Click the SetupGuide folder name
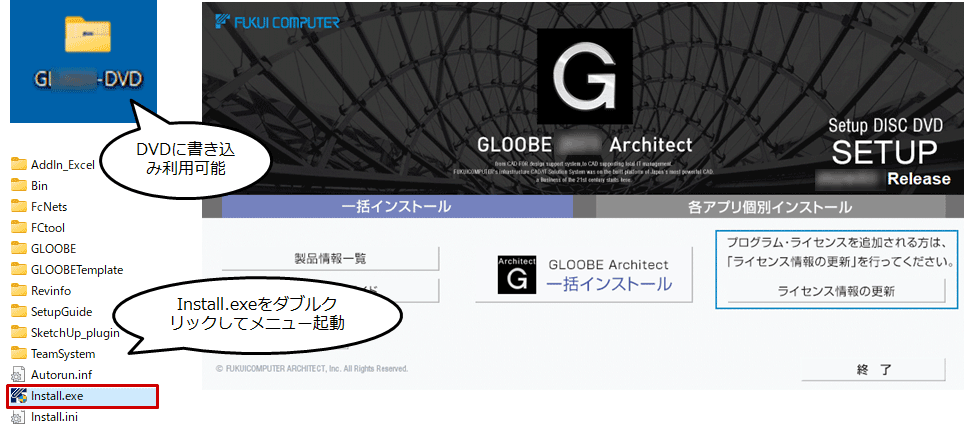This screenshot has width=964, height=432. click(x=61, y=312)
